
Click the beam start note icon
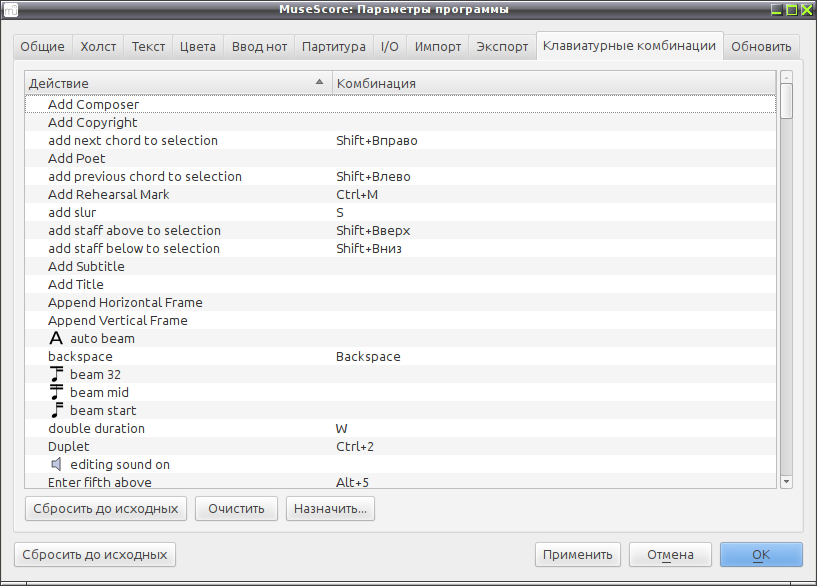pos(57,410)
